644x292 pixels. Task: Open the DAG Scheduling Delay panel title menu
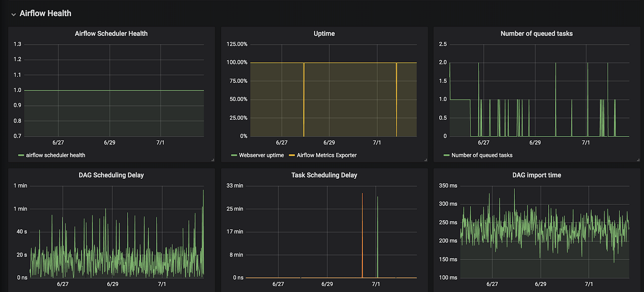tap(111, 175)
